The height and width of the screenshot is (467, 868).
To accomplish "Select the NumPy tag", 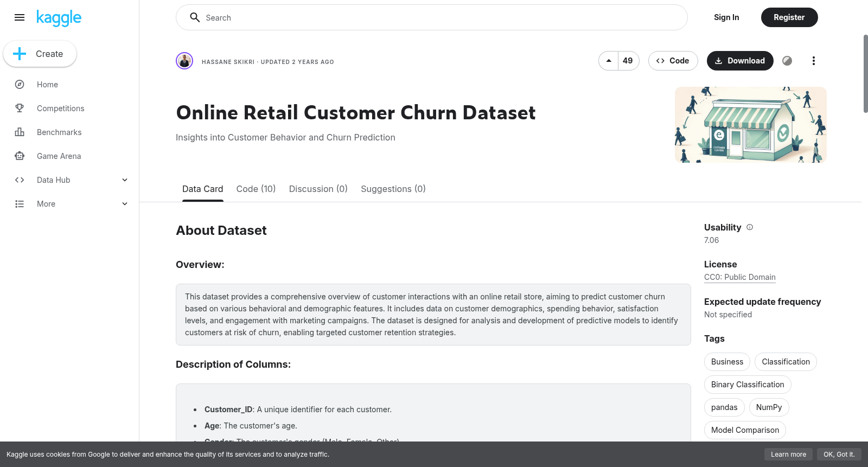I will click(769, 407).
